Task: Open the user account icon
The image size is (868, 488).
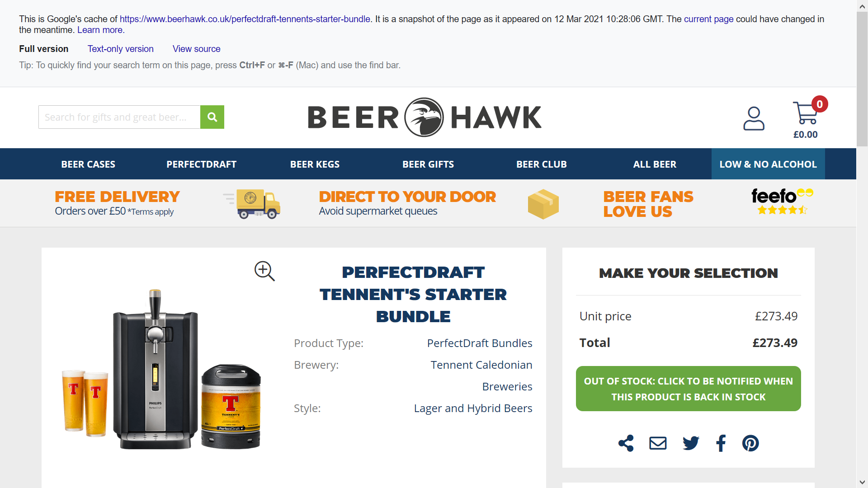Action: pos(754,118)
